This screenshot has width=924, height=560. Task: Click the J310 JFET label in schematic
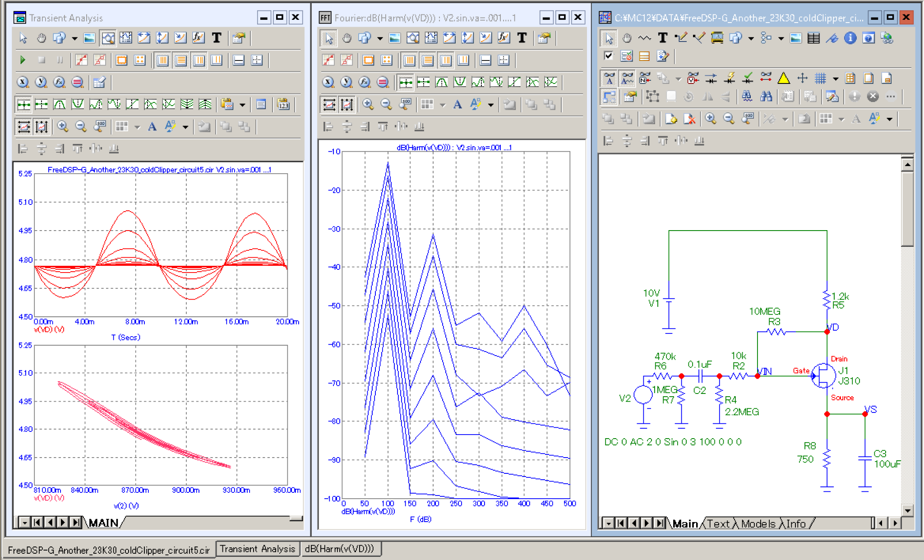coord(849,381)
